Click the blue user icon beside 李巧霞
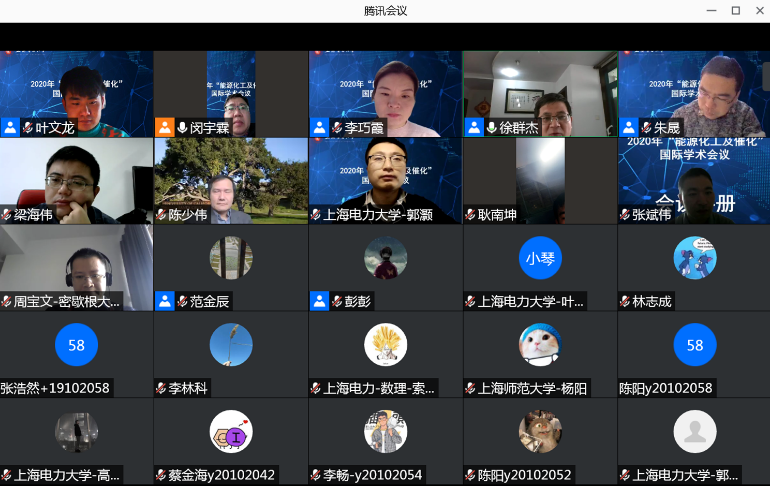 click(319, 127)
